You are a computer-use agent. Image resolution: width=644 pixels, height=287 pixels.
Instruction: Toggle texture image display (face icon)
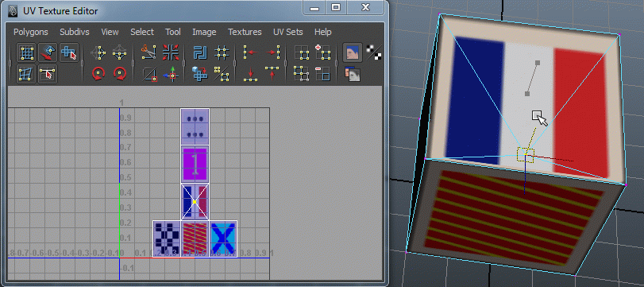coord(353,52)
